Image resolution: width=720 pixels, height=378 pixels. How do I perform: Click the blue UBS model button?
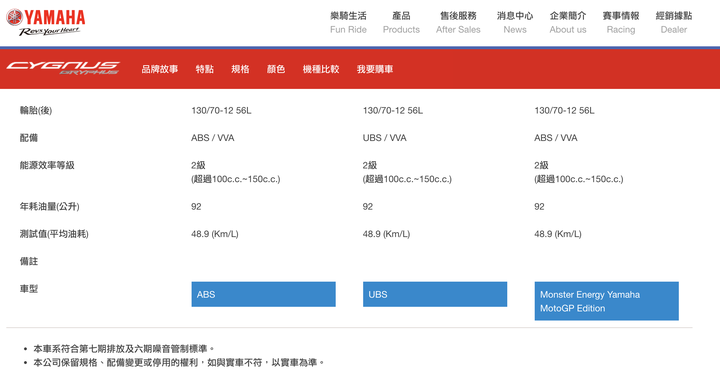(435, 294)
